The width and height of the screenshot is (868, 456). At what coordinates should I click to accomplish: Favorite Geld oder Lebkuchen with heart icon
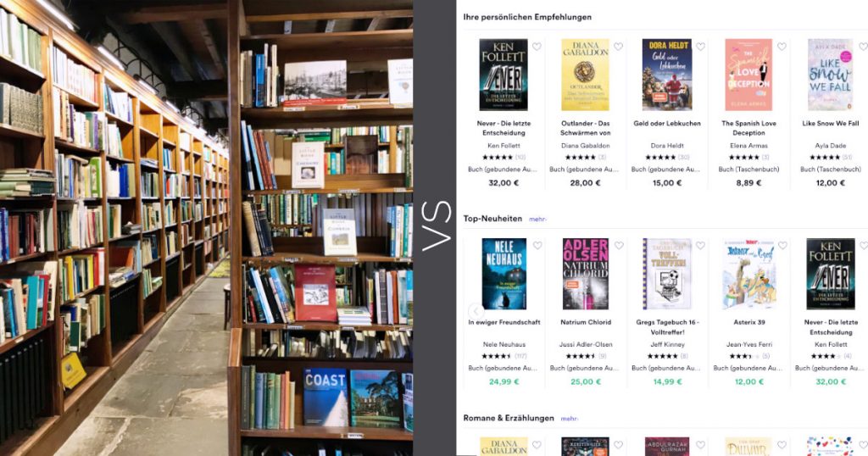(700, 47)
